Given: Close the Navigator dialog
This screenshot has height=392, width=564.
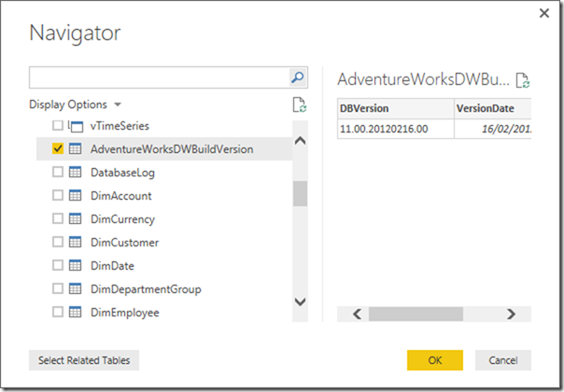Looking at the screenshot, I should pyautogui.click(x=544, y=13).
